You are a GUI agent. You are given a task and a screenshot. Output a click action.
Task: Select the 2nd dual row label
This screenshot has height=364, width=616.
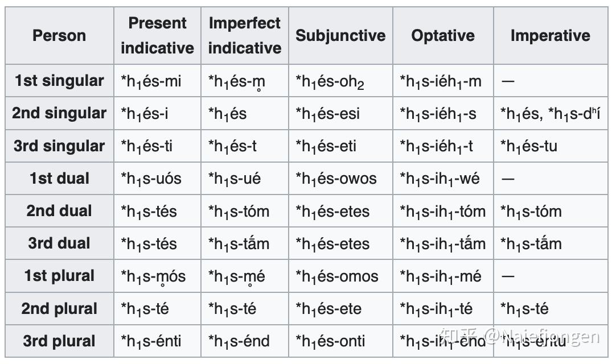pos(59,211)
